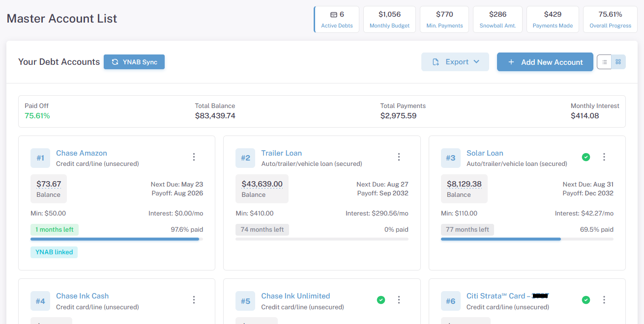Click the $43,639.00 balance on Trailer Loan
644x324 pixels.
262,185
